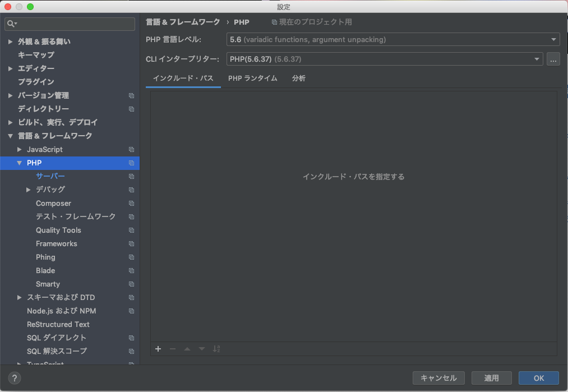Open the 分析 tab
Screen dimensions: 568x392
coord(298,78)
